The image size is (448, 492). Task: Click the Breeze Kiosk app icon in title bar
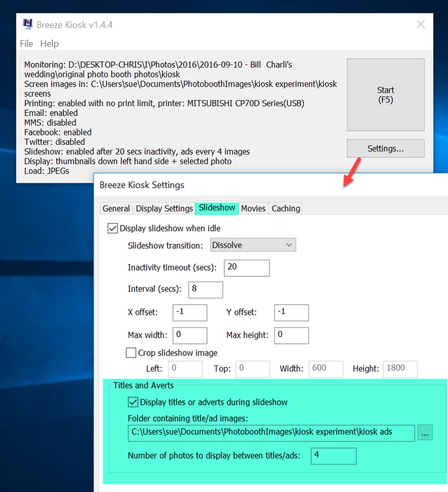coord(28,24)
